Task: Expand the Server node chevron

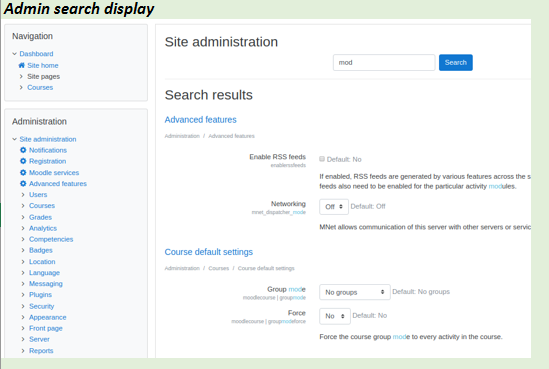Action: tap(23, 339)
